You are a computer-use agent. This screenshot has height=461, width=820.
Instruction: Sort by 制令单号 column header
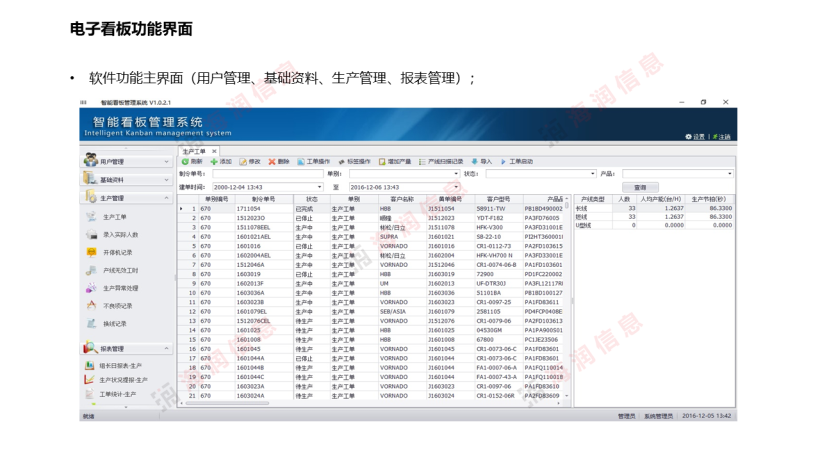tap(264, 199)
